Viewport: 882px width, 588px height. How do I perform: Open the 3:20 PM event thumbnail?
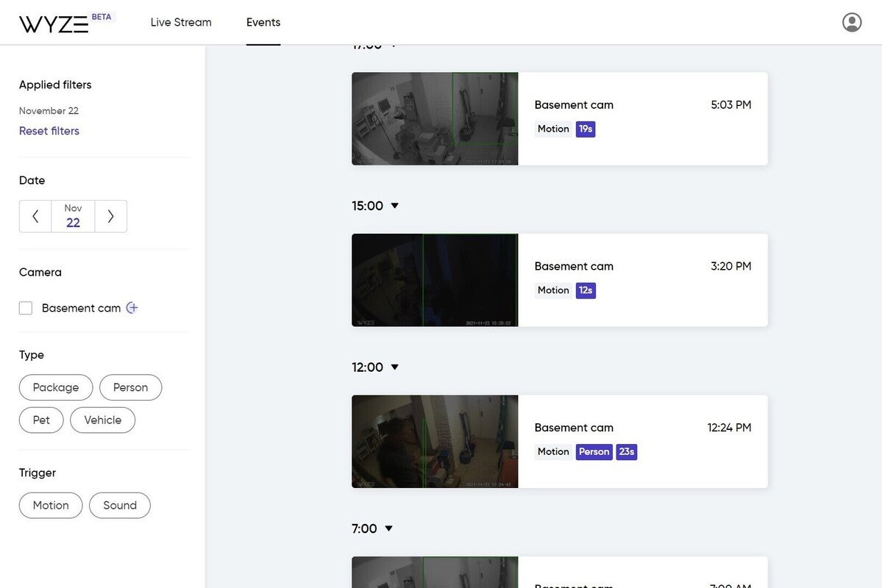click(435, 280)
